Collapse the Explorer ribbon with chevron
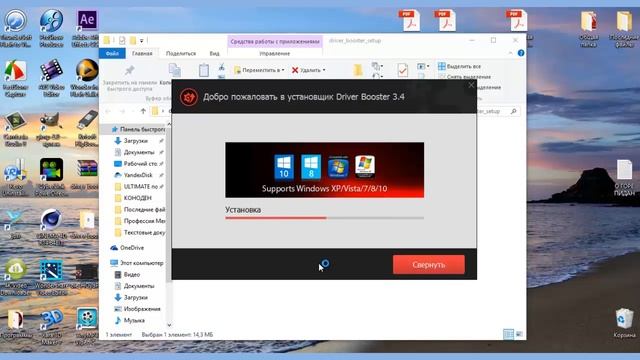This screenshot has height=360, width=640. click(511, 53)
